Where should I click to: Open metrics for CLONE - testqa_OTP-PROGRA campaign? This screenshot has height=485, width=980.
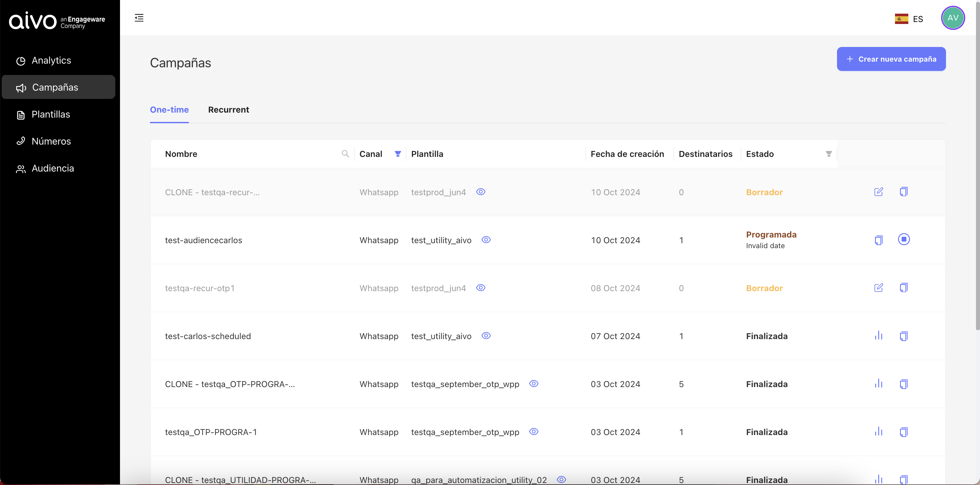(x=878, y=383)
